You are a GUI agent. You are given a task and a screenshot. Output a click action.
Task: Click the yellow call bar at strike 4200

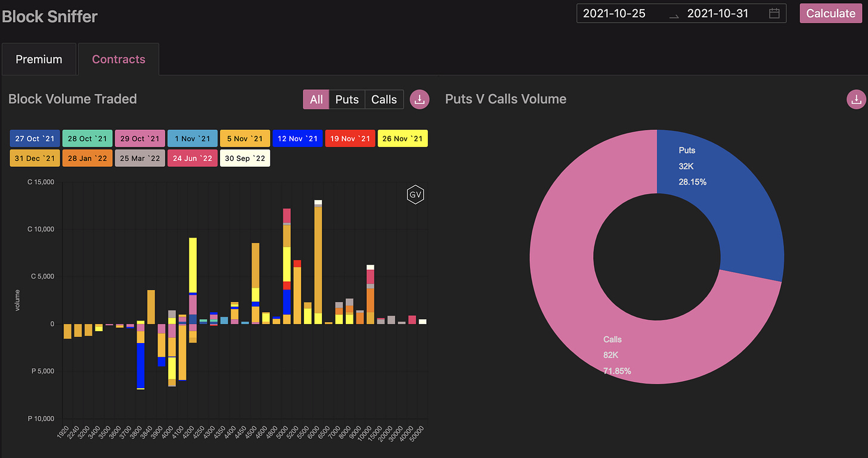click(x=193, y=265)
